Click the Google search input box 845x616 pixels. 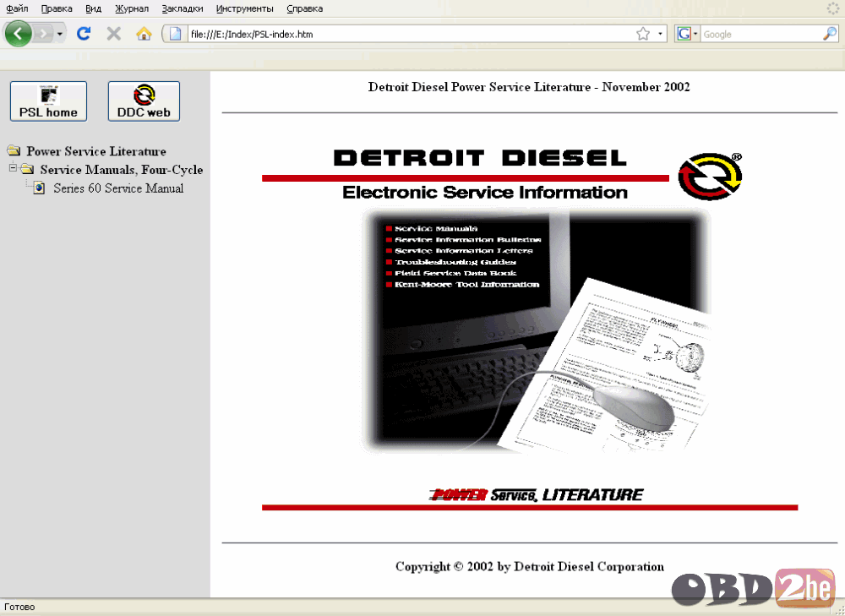tap(761, 35)
